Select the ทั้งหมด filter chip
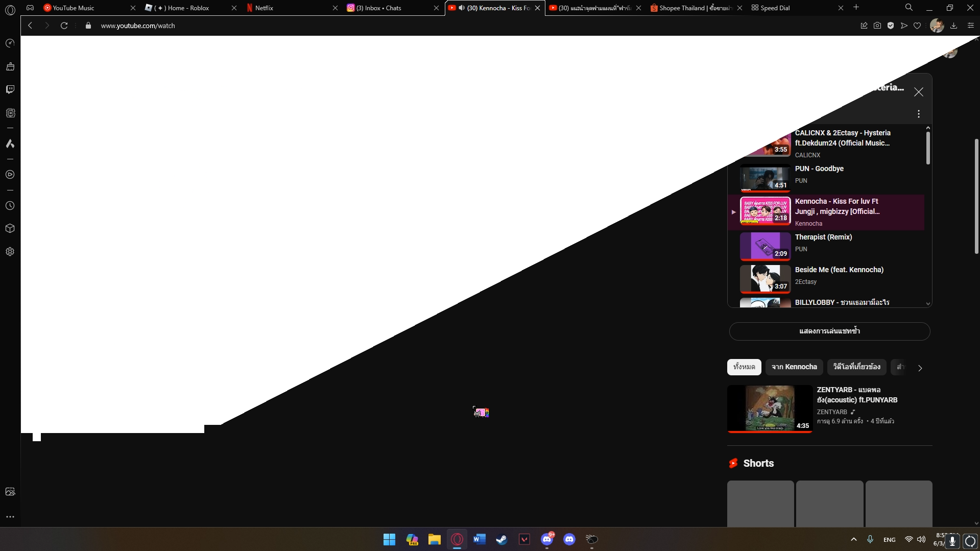980x551 pixels. (x=744, y=367)
